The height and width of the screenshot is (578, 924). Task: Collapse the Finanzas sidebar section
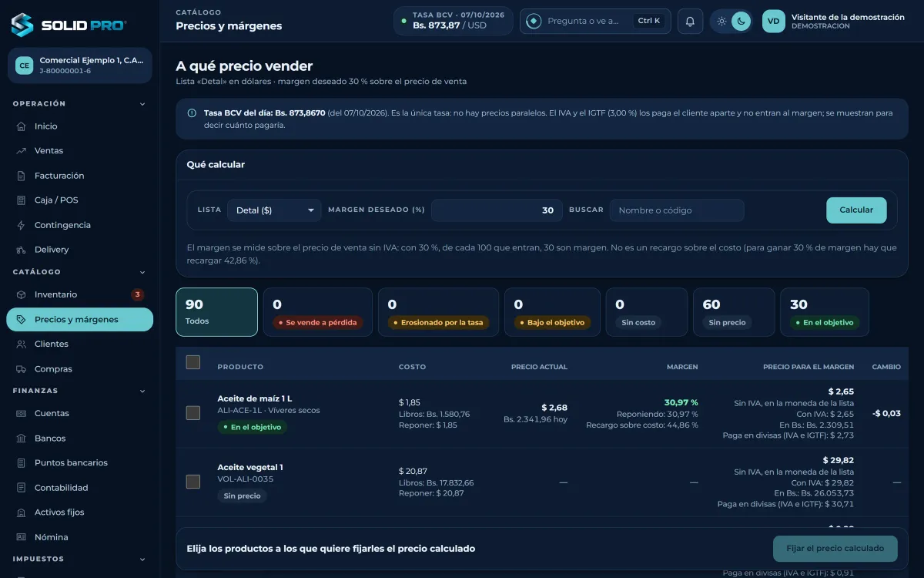pos(142,391)
